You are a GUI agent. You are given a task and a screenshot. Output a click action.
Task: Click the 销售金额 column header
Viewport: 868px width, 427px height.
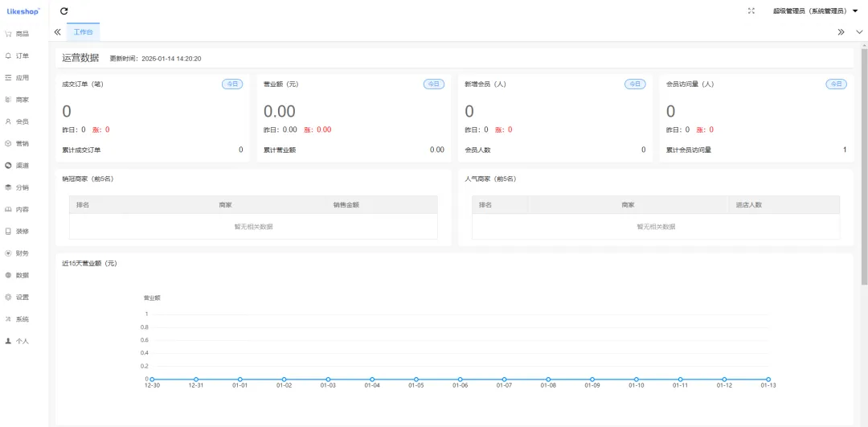coord(346,205)
